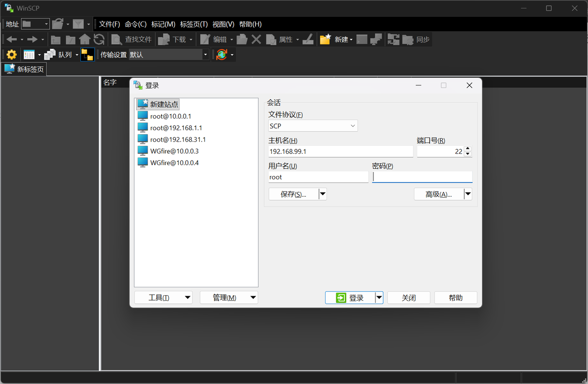Click the 高级(A)... button
Viewport: 588px width, 384px height.
439,194
